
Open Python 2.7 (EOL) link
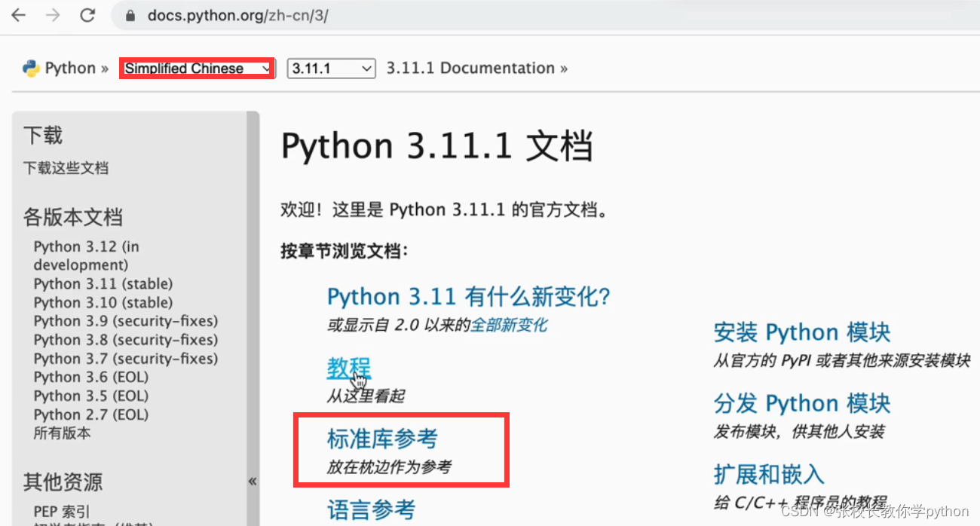point(91,414)
